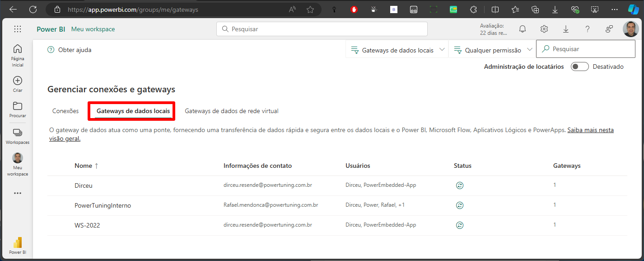Open the Power BI settings gear
The width and height of the screenshot is (644, 261).
(544, 29)
